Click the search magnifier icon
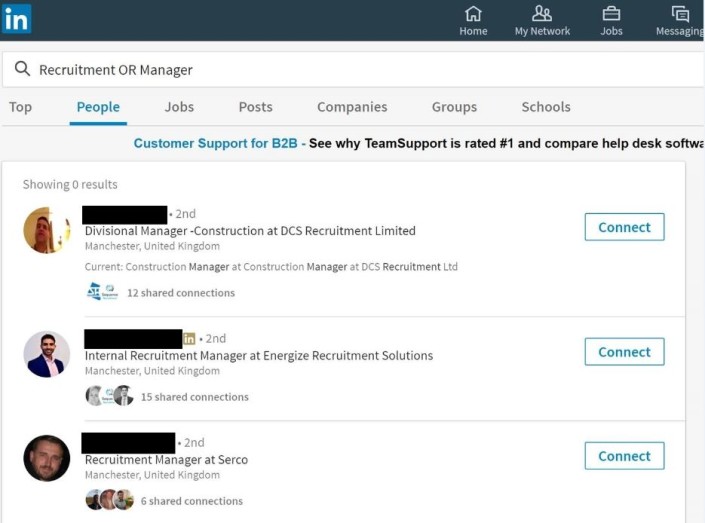 point(22,69)
